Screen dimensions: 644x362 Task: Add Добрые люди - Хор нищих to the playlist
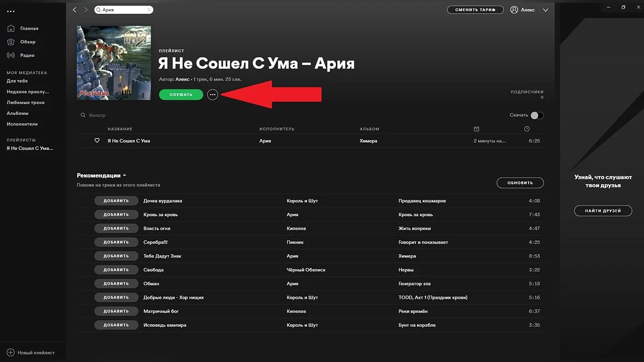[116, 297]
